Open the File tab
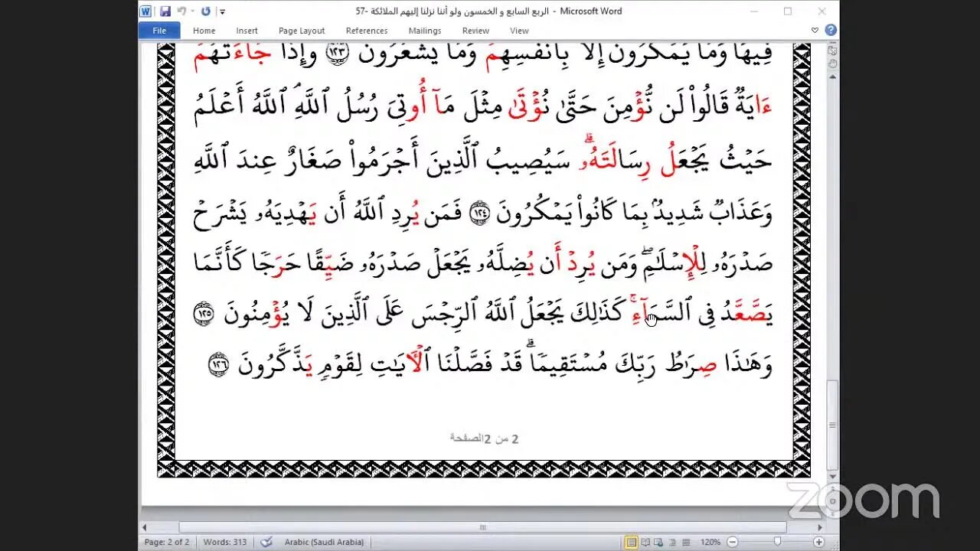The image size is (980, 551). click(159, 31)
